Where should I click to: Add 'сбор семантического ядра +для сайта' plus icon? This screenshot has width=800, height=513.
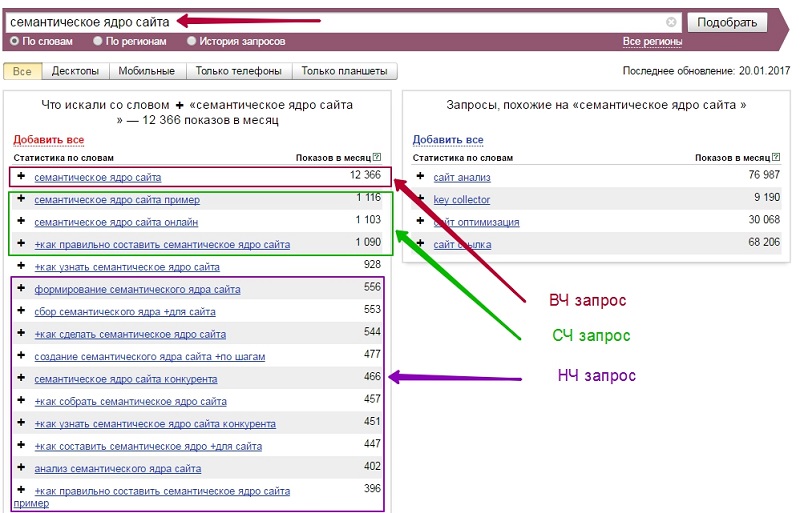coord(21,311)
